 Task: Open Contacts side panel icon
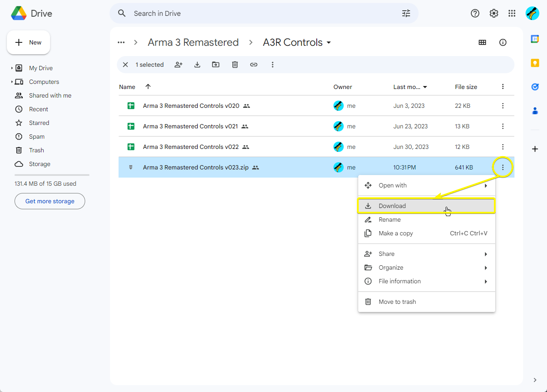point(535,111)
